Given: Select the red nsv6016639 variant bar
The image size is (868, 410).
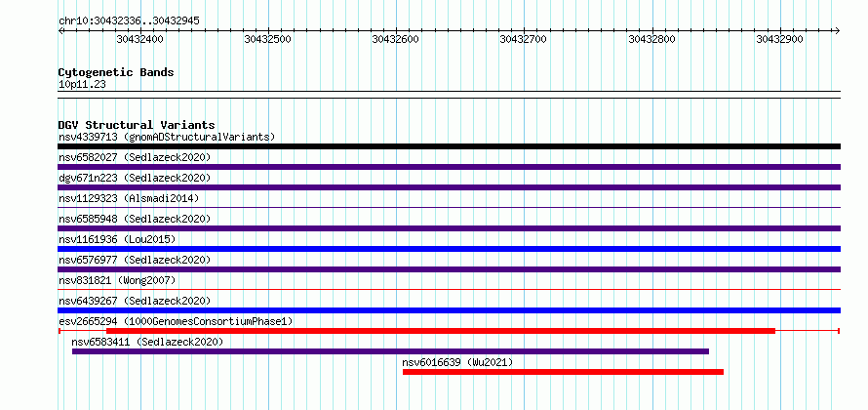Looking at the screenshot, I should click(x=563, y=372).
